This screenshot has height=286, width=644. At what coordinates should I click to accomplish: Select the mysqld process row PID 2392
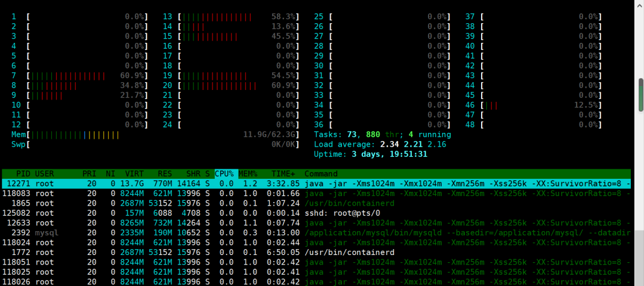pyautogui.click(x=316, y=233)
